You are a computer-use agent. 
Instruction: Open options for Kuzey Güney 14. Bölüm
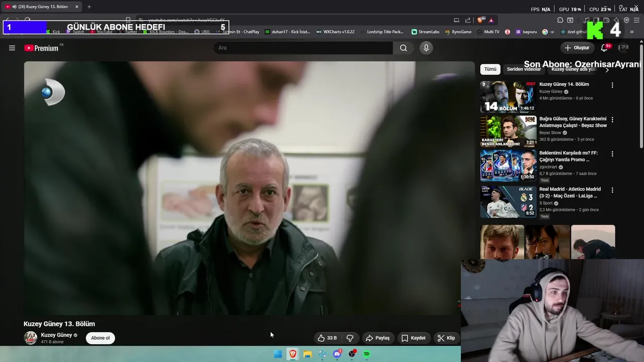coord(612,85)
